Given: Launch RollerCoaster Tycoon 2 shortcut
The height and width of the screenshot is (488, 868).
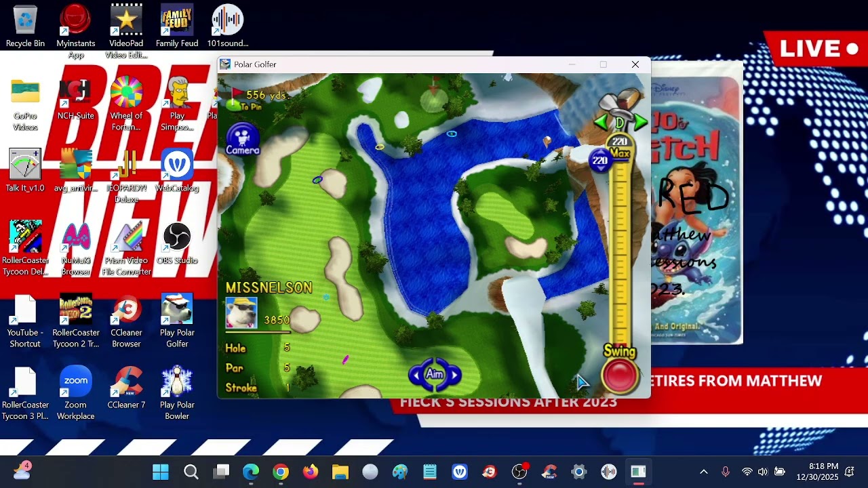Looking at the screenshot, I should [75, 322].
